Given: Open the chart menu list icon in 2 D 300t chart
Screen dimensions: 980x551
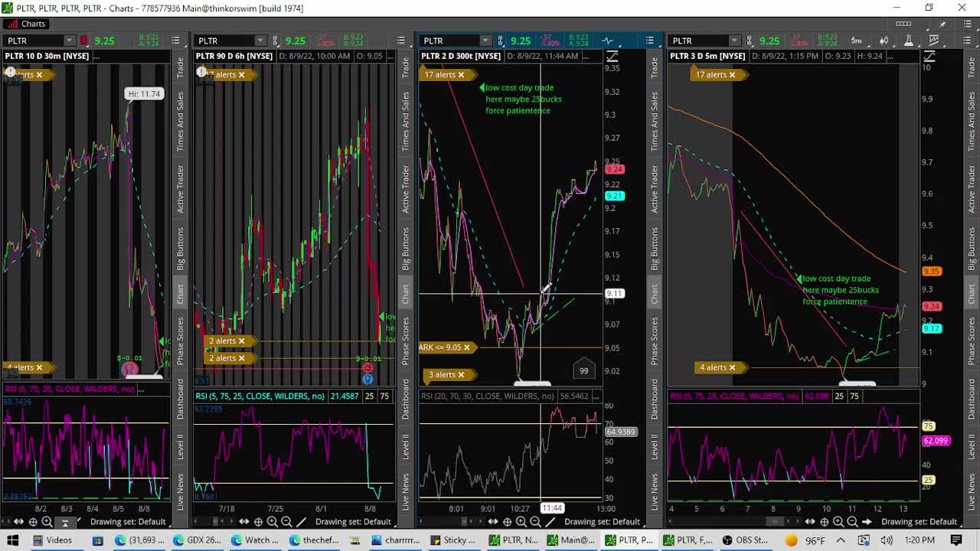Looking at the screenshot, I should (649, 41).
